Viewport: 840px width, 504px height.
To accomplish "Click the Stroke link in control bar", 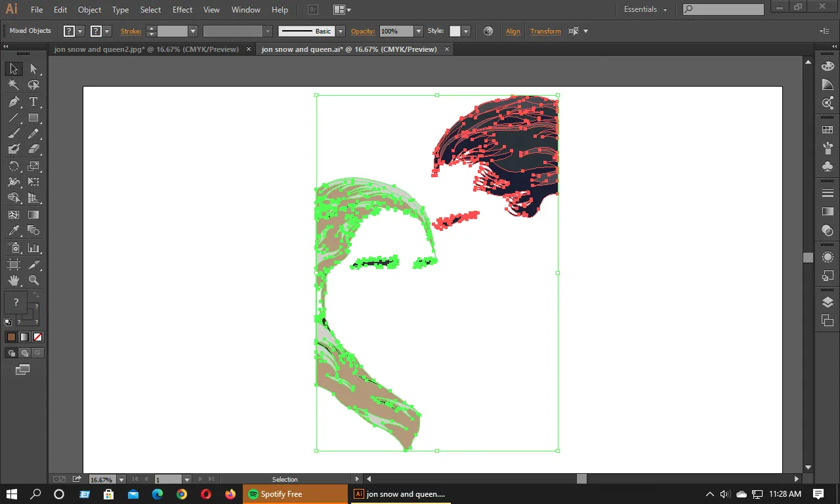I will pos(131,31).
